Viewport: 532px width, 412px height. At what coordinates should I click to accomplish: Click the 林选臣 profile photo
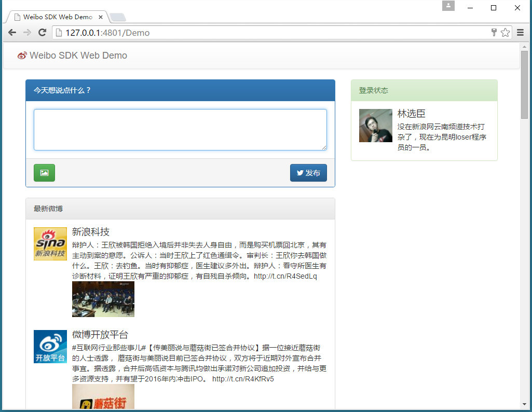[376, 126]
